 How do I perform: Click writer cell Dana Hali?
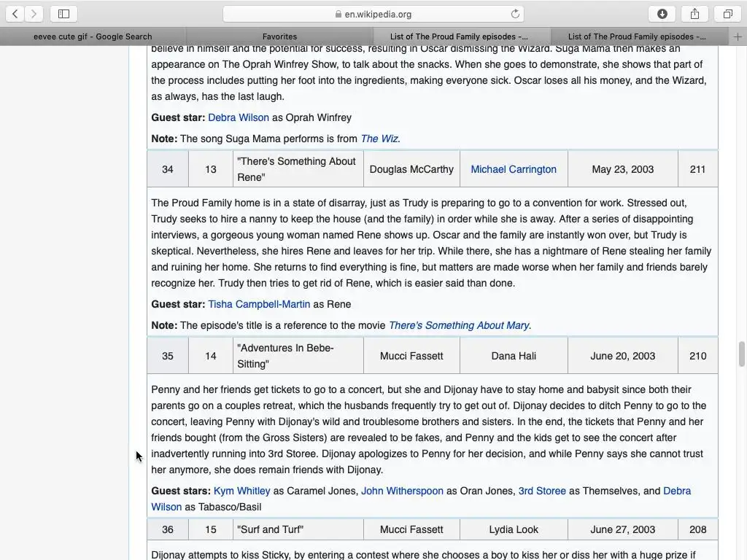tap(514, 356)
